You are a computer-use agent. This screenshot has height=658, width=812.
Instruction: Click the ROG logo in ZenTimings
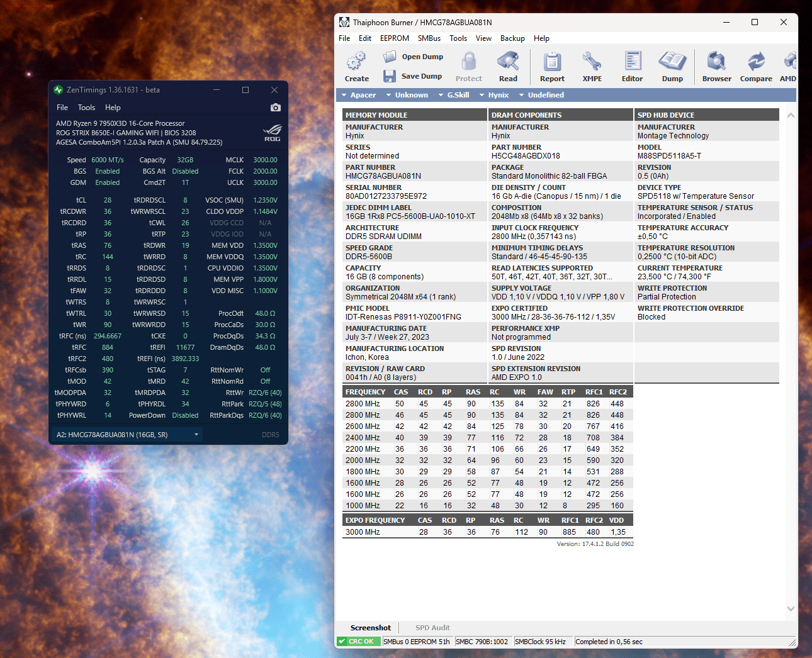(273, 133)
